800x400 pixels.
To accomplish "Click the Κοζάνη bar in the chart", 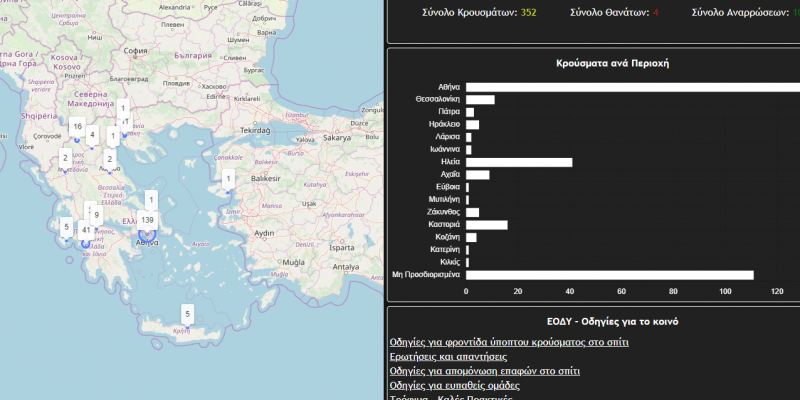I will coord(471,237).
